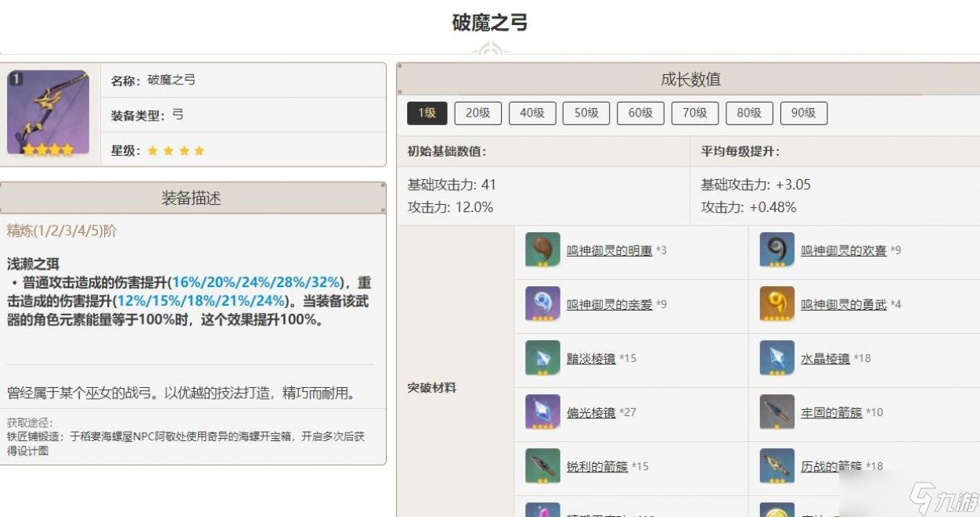Click the 攻击力: +0.48% value
980x517 pixels.
(x=748, y=207)
